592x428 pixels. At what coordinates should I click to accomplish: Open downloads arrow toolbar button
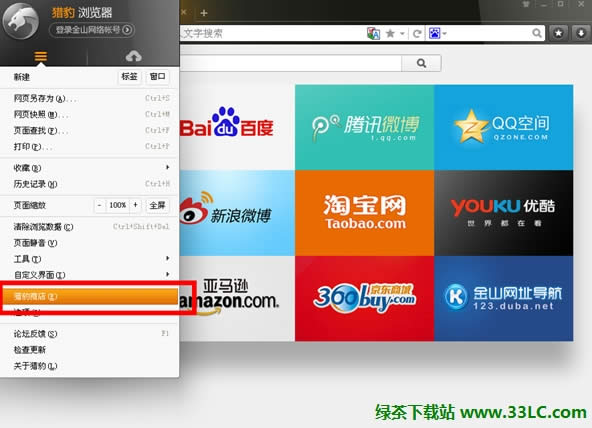(x=581, y=33)
